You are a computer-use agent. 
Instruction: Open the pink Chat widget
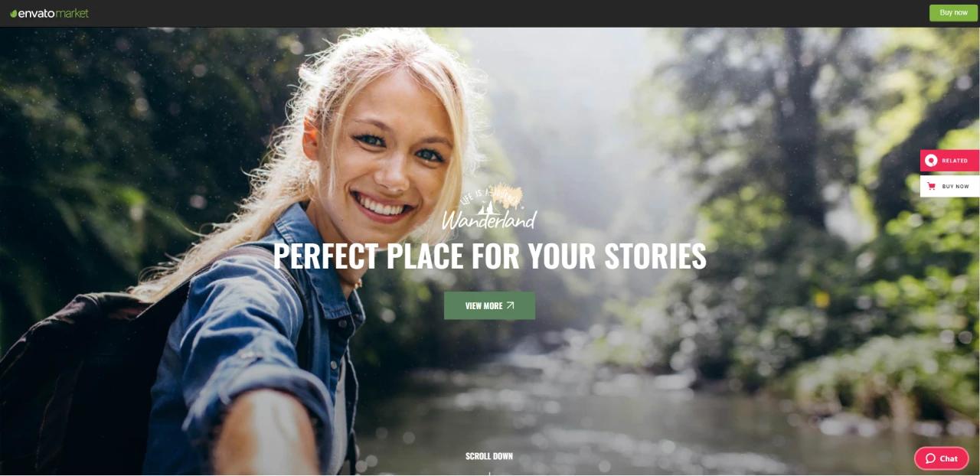[942, 458]
